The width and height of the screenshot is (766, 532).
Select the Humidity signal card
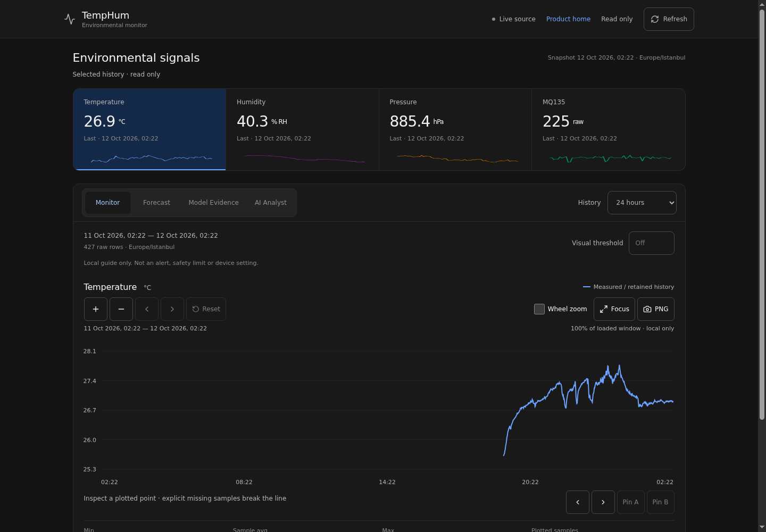coord(302,129)
